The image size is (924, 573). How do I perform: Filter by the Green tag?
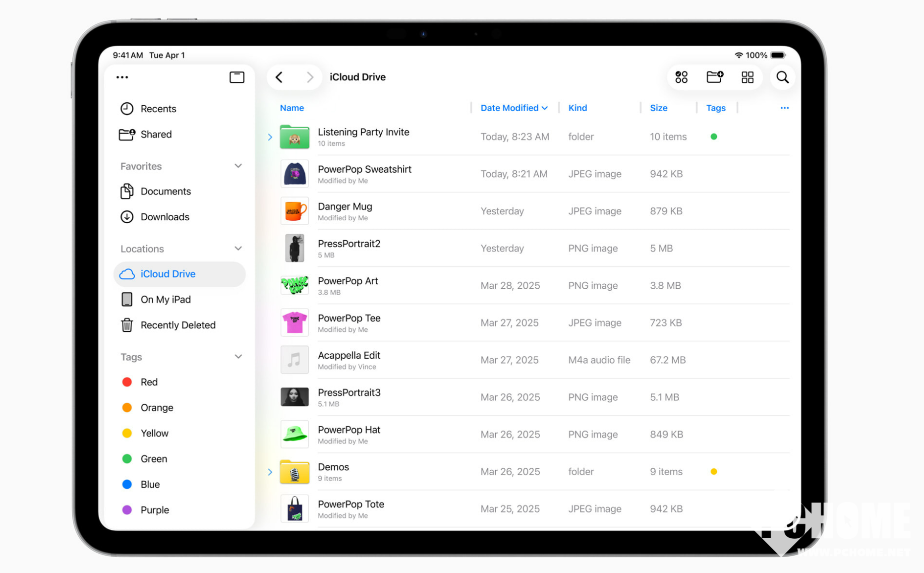click(x=179, y=459)
